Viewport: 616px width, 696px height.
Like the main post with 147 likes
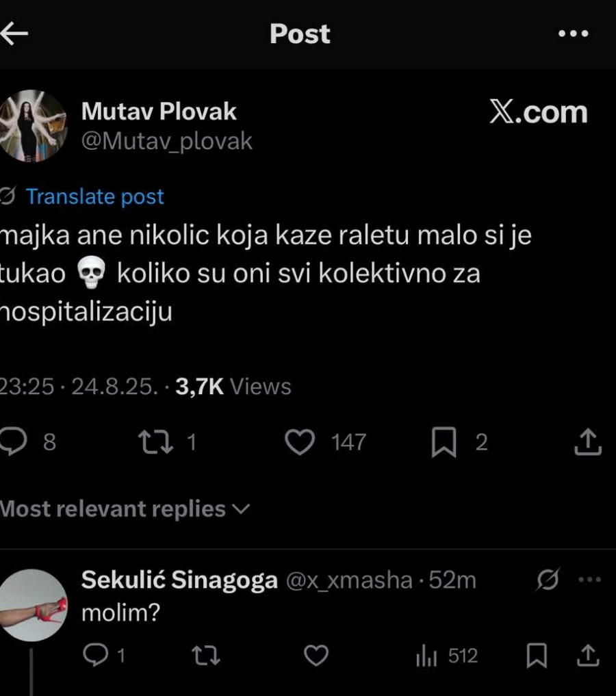pyautogui.click(x=298, y=442)
